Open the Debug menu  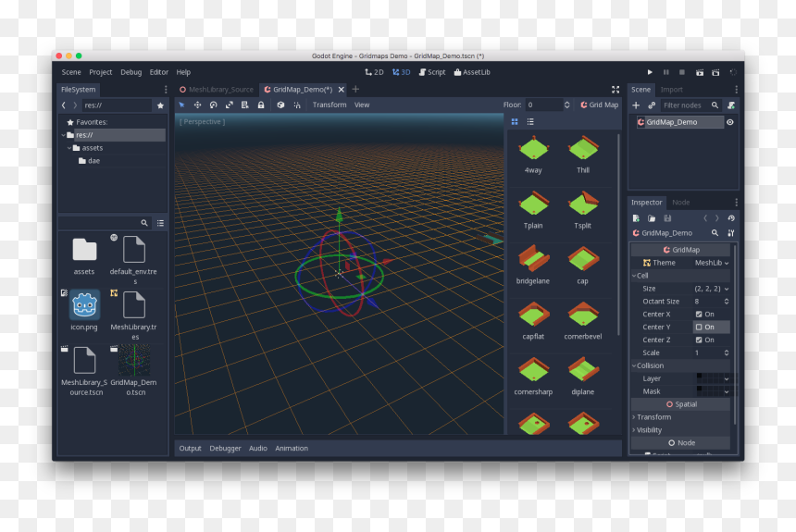click(131, 72)
